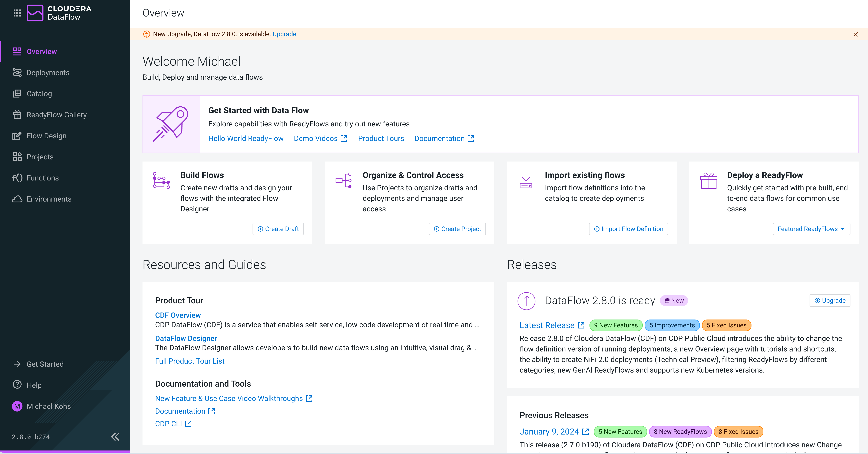Select the Overview icon in the sidebar

point(17,51)
